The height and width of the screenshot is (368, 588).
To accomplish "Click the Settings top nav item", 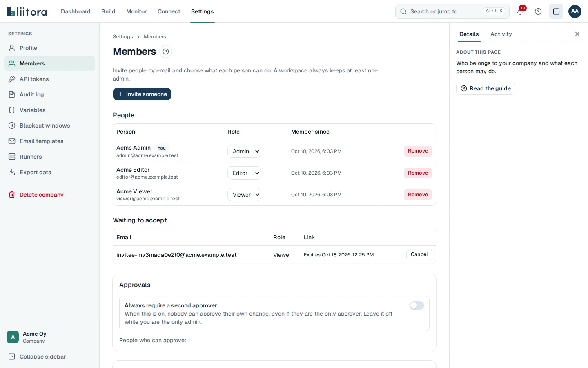I will tap(203, 11).
